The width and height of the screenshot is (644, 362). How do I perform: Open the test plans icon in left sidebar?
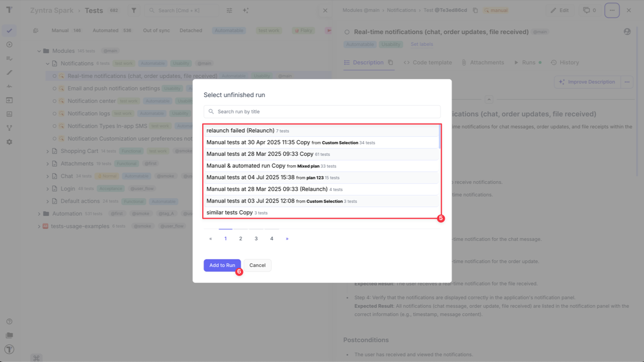click(x=9, y=58)
